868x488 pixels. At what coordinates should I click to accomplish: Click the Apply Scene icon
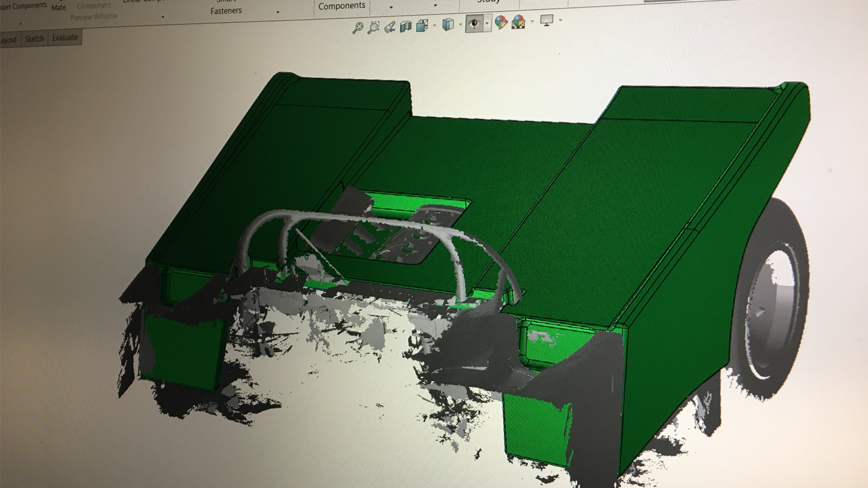(519, 22)
